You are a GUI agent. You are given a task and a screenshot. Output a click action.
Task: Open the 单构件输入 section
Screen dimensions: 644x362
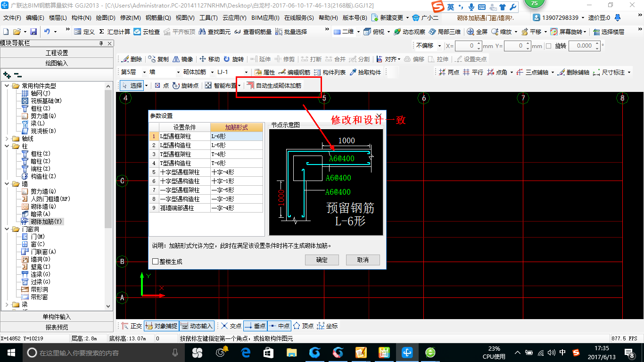point(57,317)
